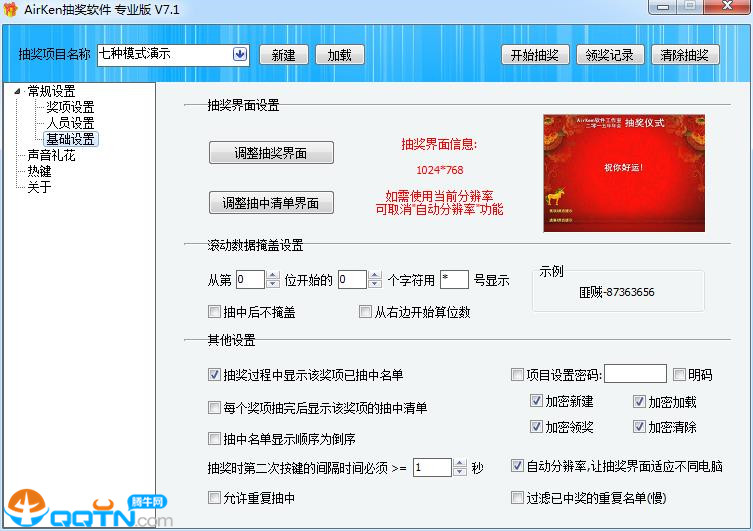Open the 热键 settings item
Screen dimensions: 753x531
point(39,171)
